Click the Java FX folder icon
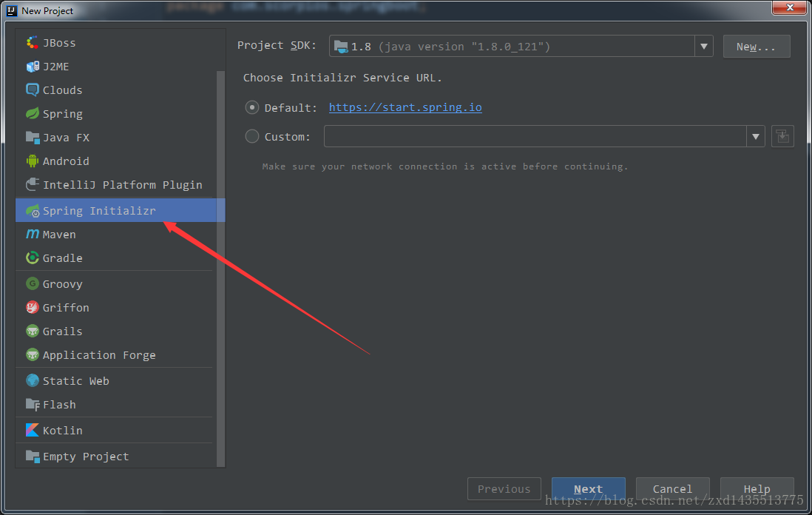 click(x=32, y=138)
